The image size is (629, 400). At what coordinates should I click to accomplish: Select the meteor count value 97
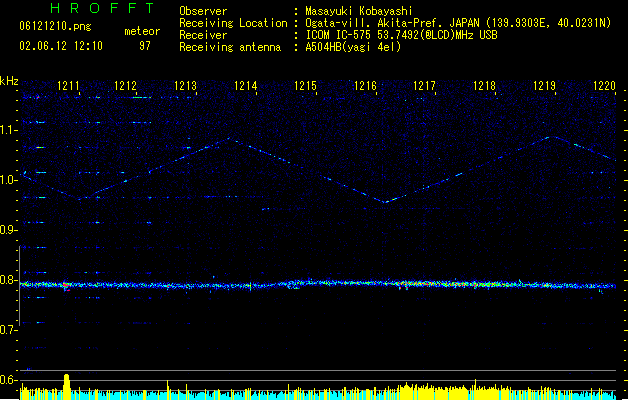(145, 46)
